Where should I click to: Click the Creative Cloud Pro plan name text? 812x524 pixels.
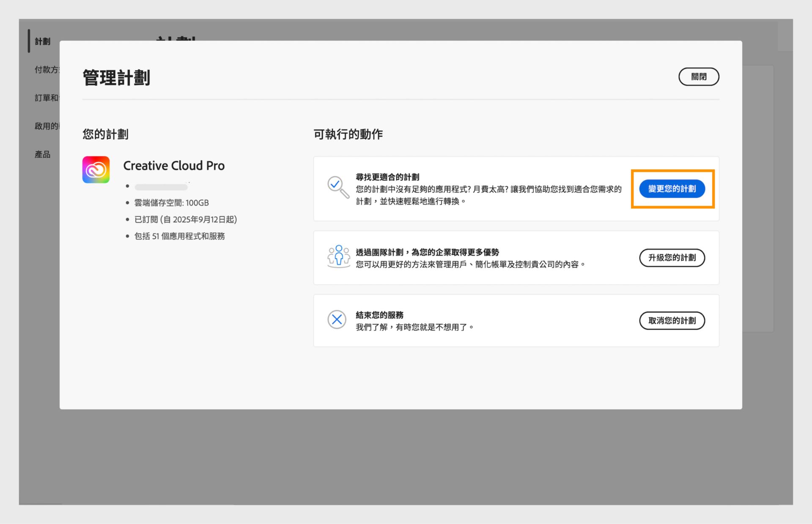coord(174,165)
